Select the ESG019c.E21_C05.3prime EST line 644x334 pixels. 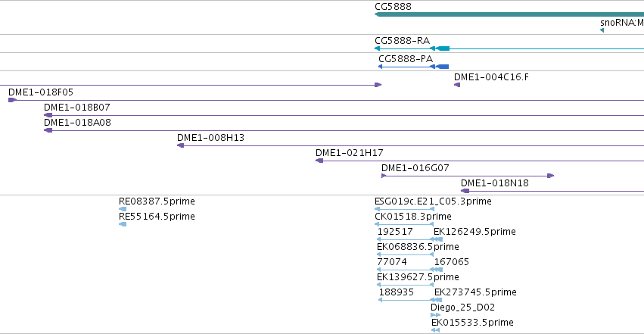tap(405, 209)
